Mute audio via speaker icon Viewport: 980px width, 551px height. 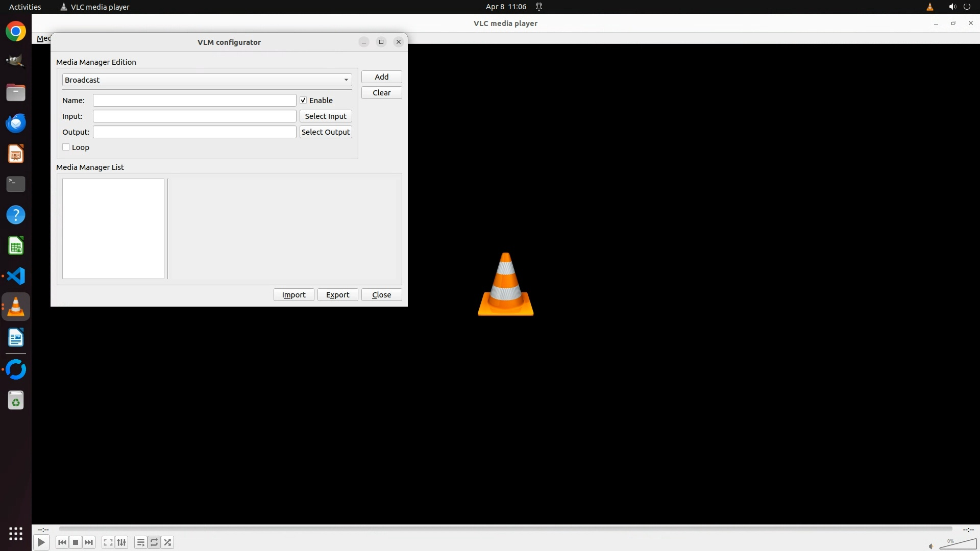(931, 546)
